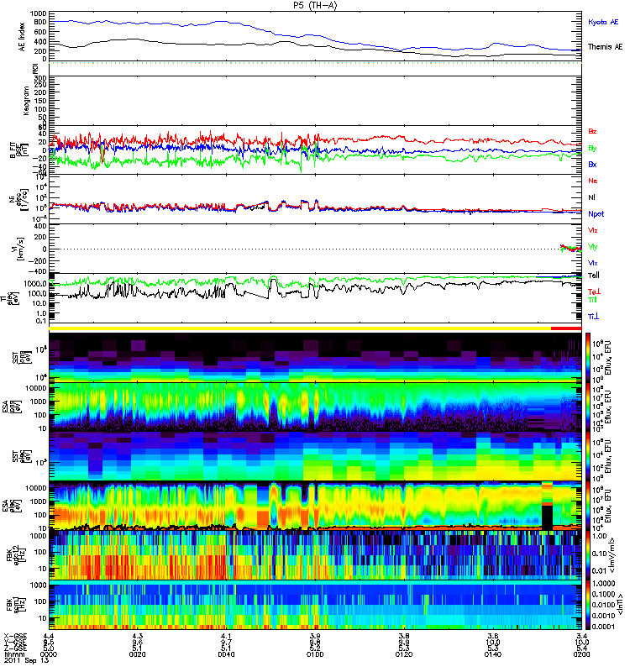Click the date label 2011 Sep 13

pos(26,660)
